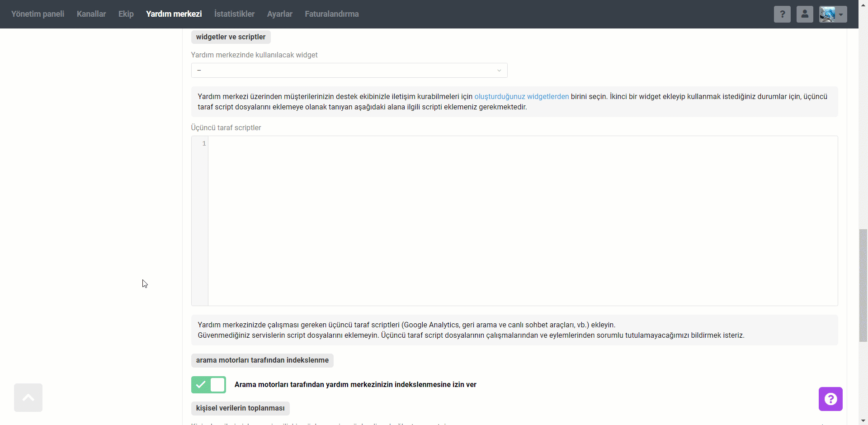Screen dimensions: 868x425
Task: Toggle search engine indexing permission switch
Action: click(208, 385)
